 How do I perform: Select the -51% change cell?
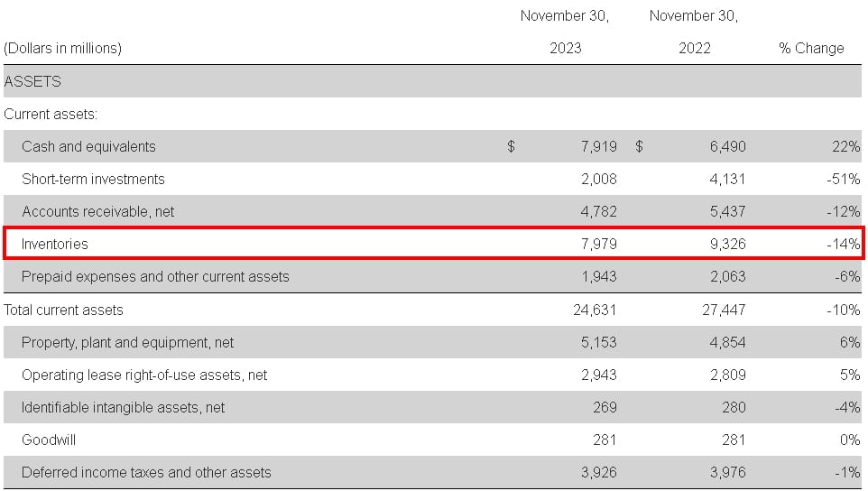point(843,180)
